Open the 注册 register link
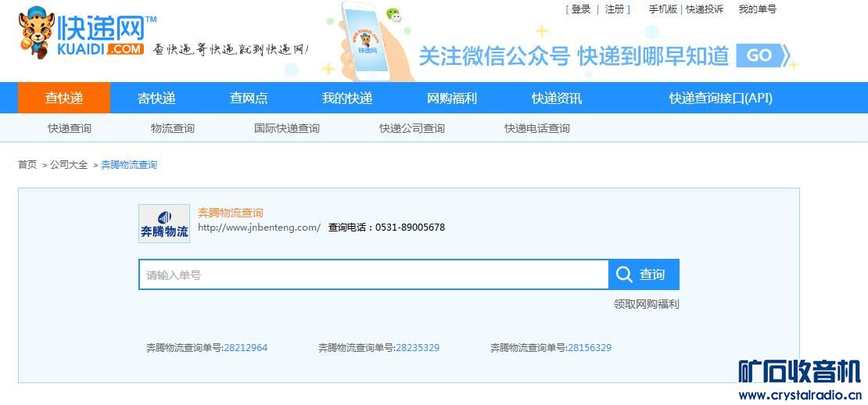This screenshot has width=868, height=405. pos(615,9)
